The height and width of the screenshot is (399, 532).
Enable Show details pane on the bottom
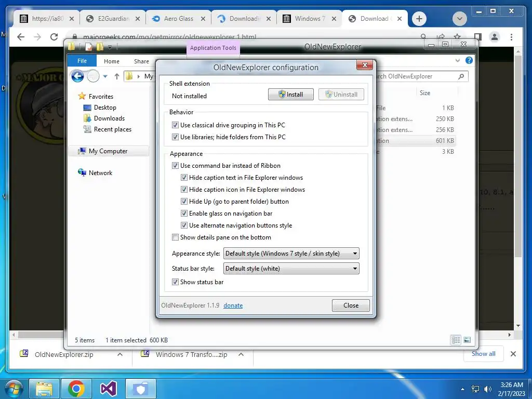175,237
